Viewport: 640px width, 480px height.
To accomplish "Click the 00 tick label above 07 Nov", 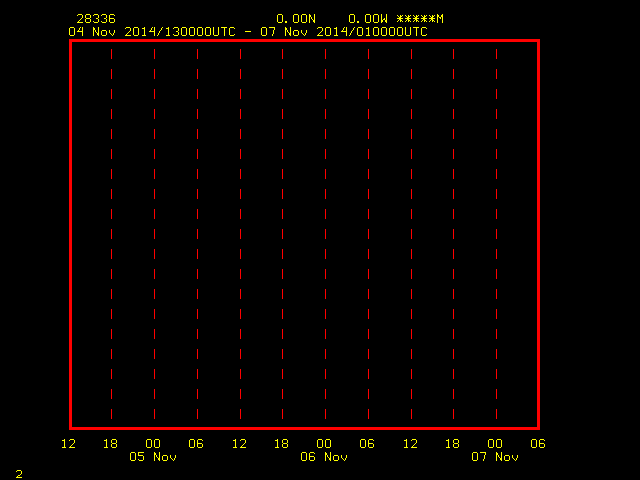I will coord(495,444).
